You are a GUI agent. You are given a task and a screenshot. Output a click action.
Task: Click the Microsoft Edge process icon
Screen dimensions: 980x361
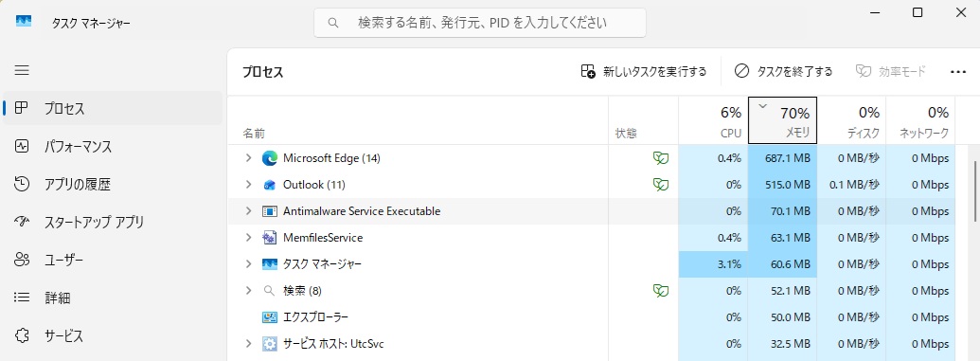pos(269,158)
